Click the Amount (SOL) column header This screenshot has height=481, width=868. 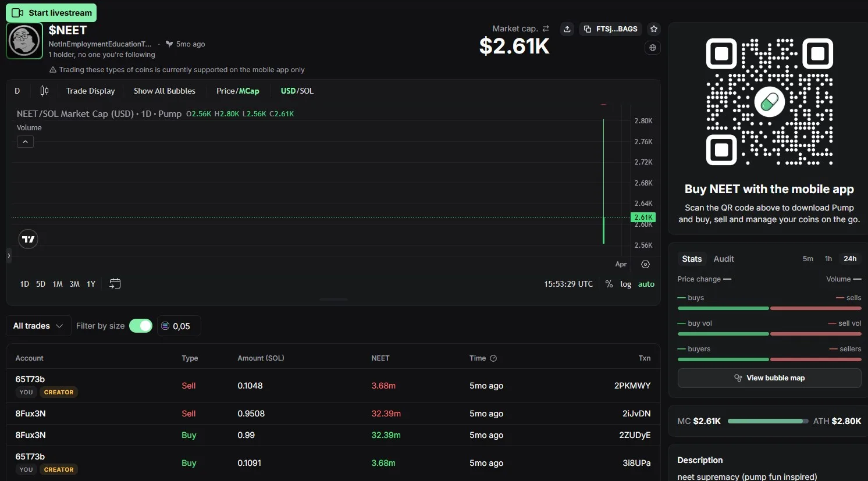pyautogui.click(x=261, y=358)
